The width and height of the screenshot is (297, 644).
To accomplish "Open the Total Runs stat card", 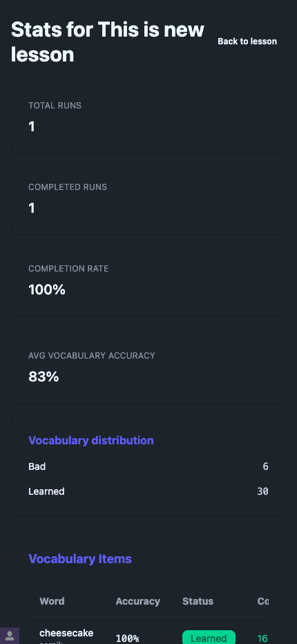I will [148, 118].
